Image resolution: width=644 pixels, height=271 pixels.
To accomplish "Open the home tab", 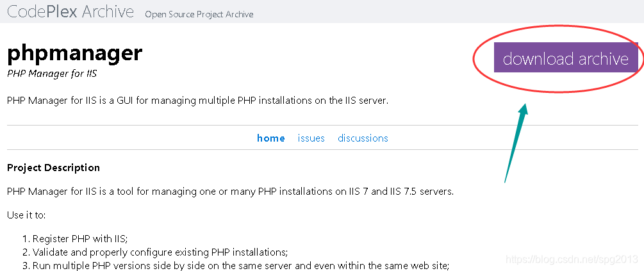I will coord(270,138).
